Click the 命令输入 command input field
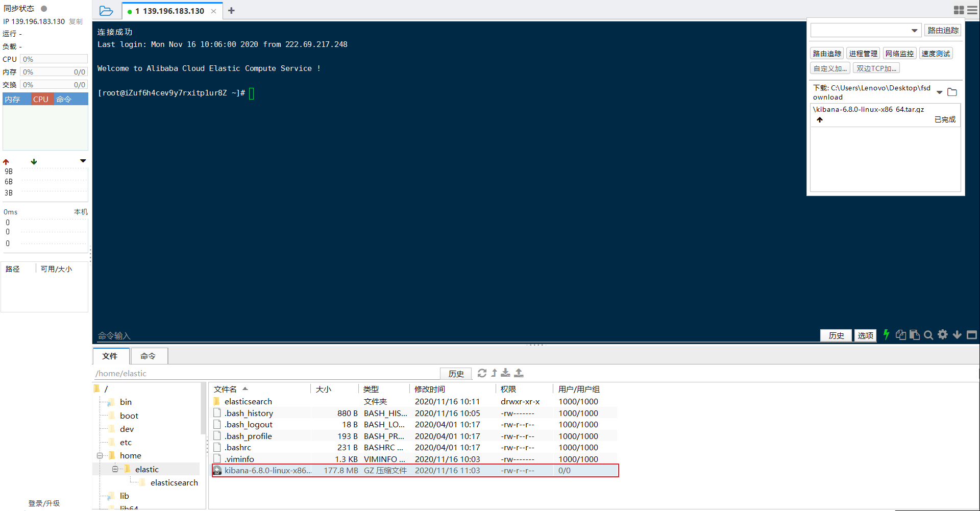 click(457, 335)
